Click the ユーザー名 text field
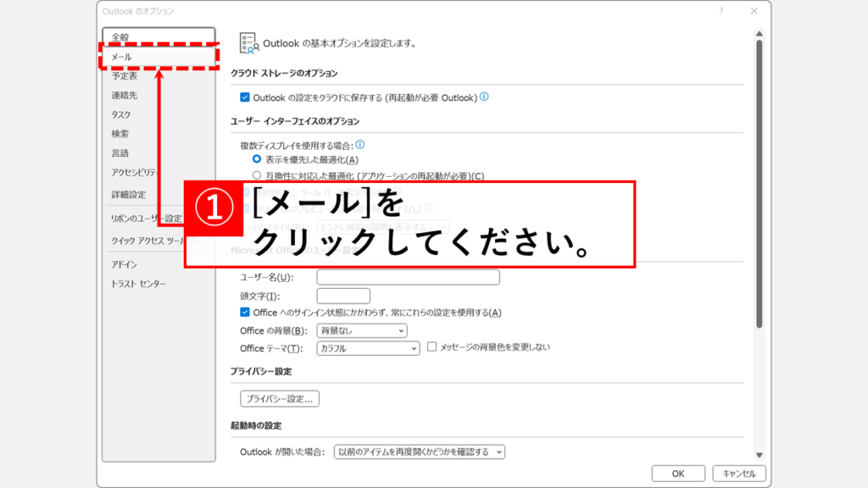 click(408, 277)
